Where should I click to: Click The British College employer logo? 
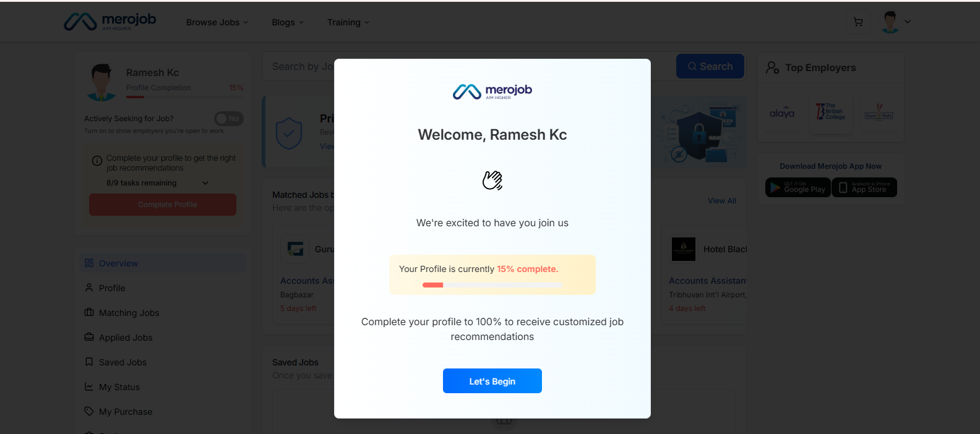coord(830,112)
